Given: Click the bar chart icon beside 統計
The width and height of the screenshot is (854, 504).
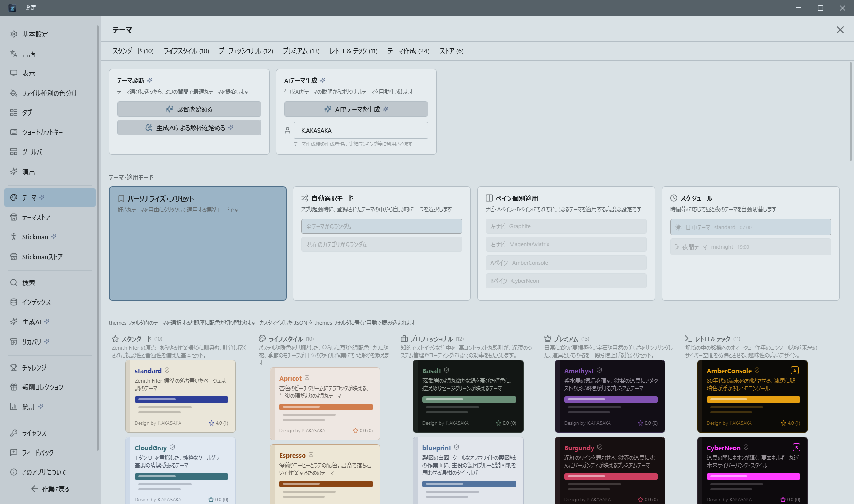Looking at the screenshot, I should [x=14, y=407].
